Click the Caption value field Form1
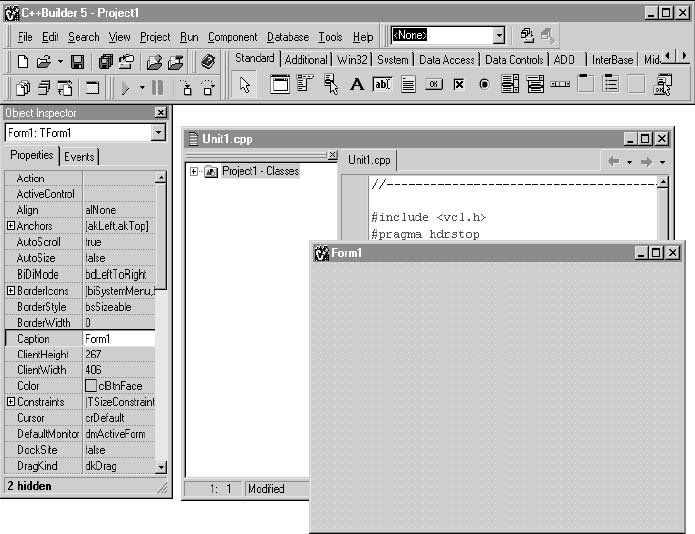Image resolution: width=695 pixels, height=534 pixels. click(119, 339)
